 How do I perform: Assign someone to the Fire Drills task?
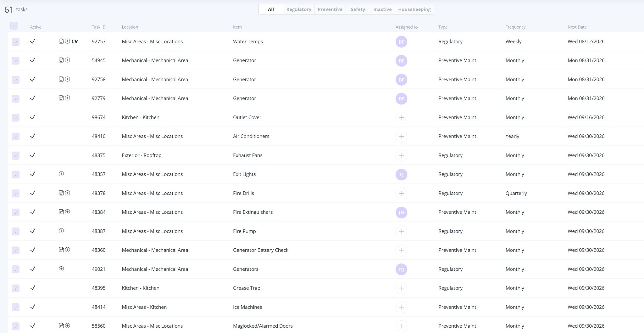401,193
